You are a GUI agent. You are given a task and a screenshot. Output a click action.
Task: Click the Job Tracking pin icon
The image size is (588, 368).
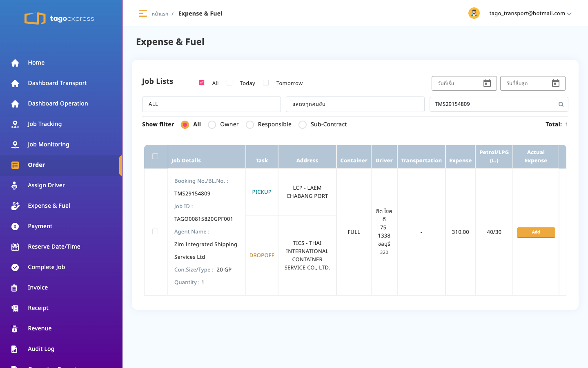pyautogui.click(x=15, y=124)
